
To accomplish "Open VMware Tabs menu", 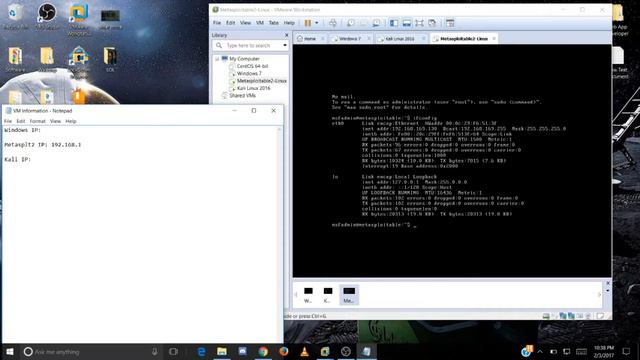I will [273, 23].
